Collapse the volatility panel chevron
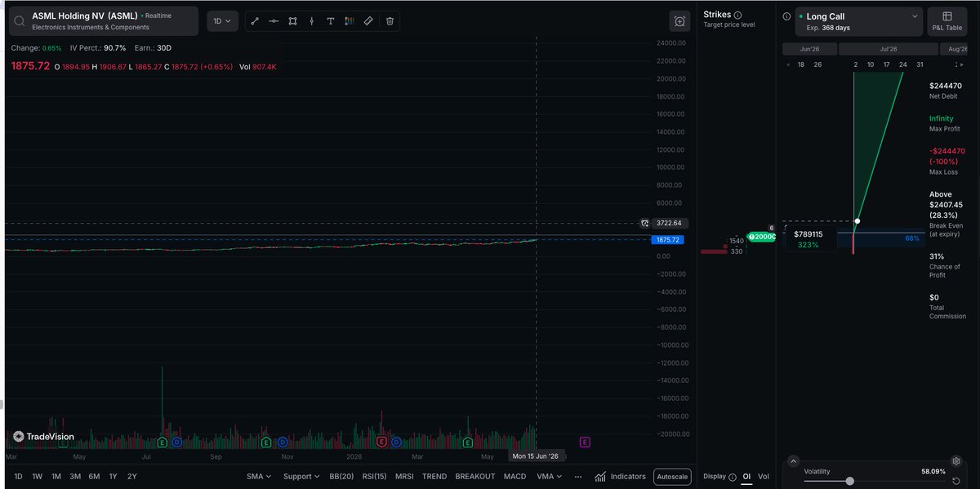The height and width of the screenshot is (489, 980). (x=794, y=461)
